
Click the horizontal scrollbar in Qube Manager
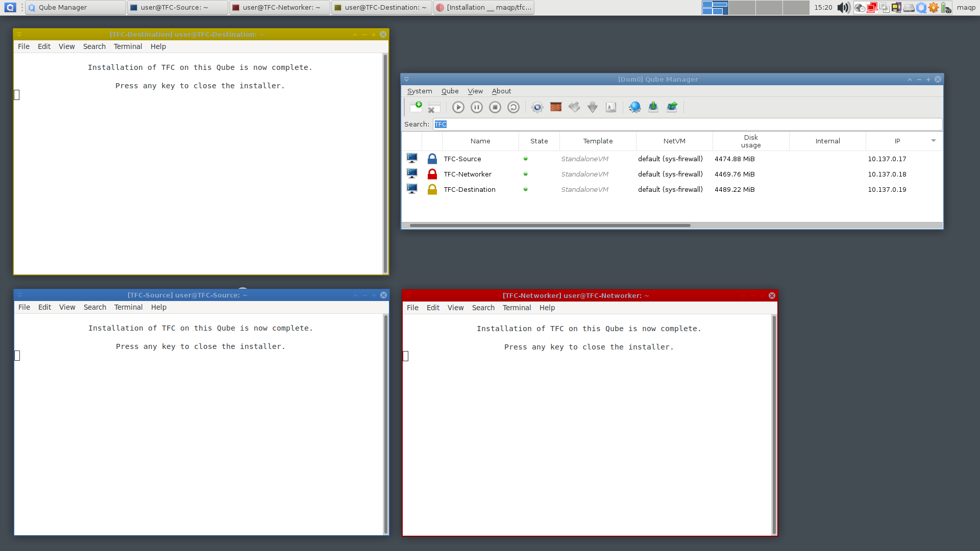click(x=550, y=225)
